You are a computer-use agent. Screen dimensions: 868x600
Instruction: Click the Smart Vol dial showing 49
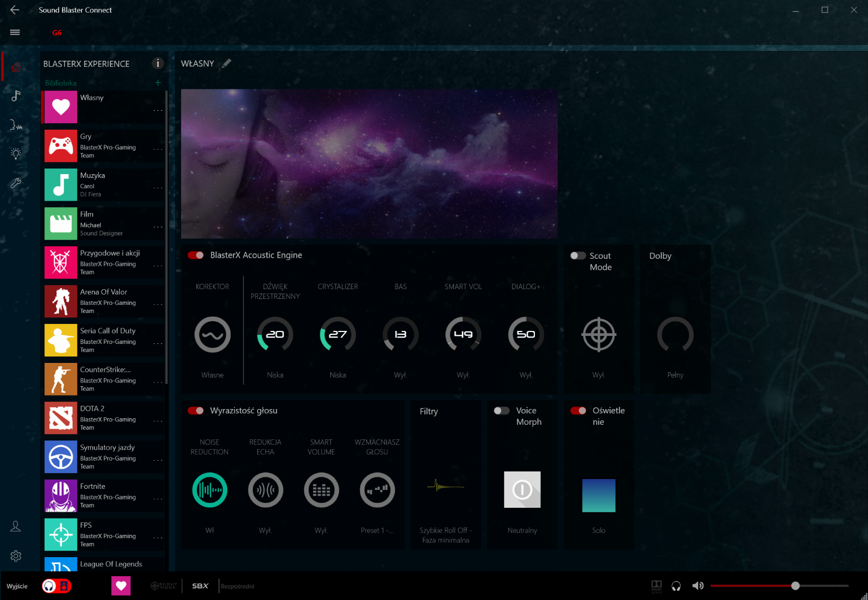(x=463, y=335)
